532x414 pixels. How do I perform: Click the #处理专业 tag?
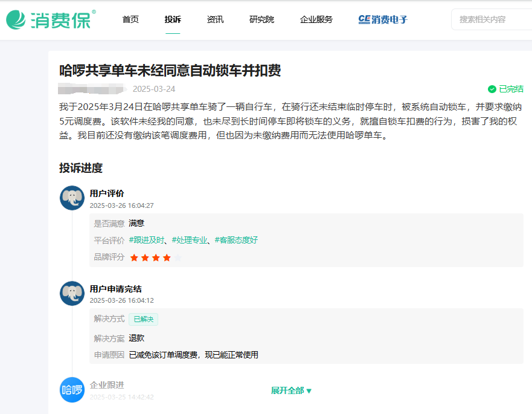(x=190, y=240)
